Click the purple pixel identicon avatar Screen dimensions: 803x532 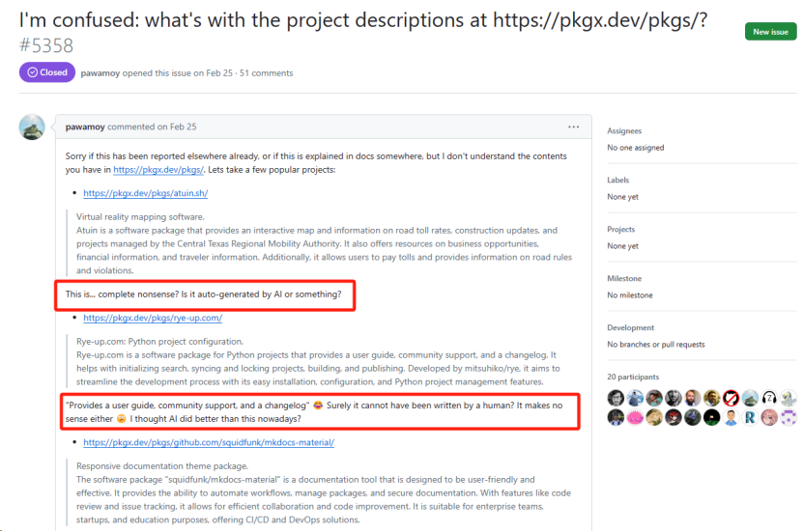(789, 417)
